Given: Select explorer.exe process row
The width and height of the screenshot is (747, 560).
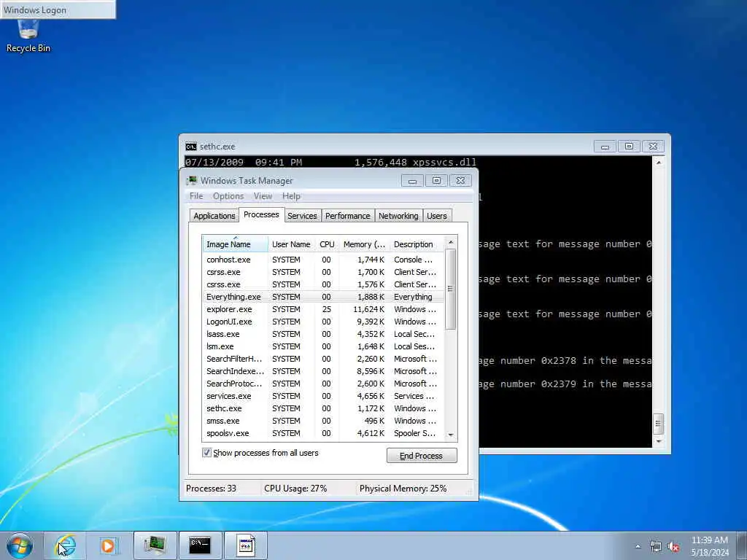Looking at the screenshot, I should (323, 309).
